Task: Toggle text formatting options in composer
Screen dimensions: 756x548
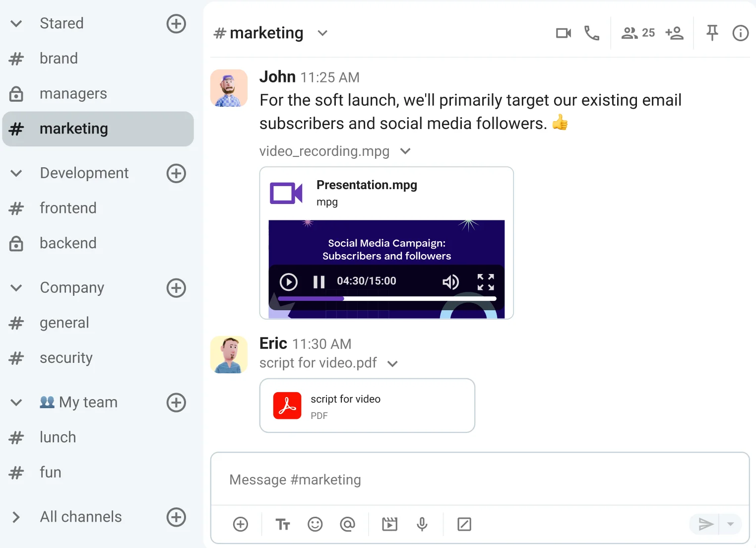Action: tap(282, 524)
